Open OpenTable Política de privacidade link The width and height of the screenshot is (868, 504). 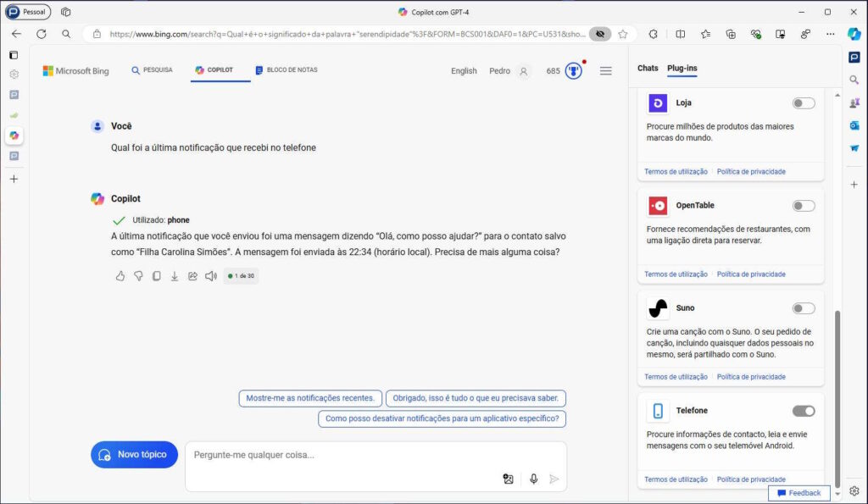[x=751, y=274]
